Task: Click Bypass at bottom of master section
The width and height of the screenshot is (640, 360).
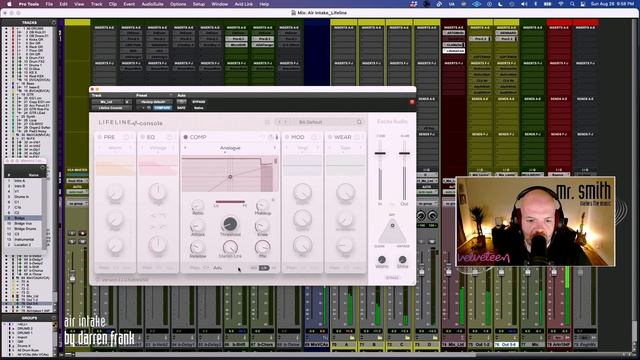Action: tap(392, 278)
